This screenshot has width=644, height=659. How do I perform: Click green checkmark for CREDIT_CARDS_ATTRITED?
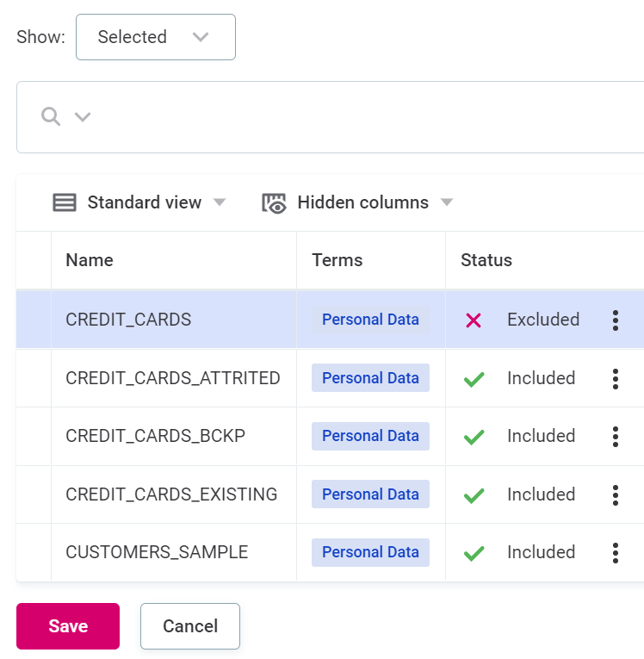[474, 379]
